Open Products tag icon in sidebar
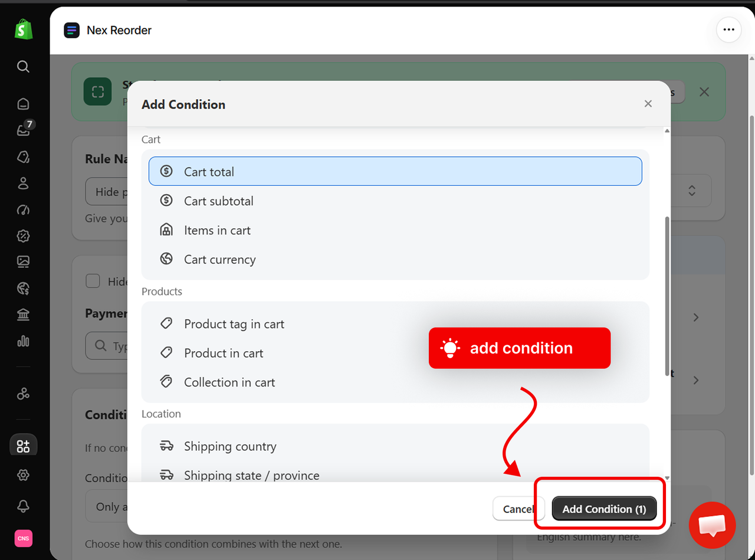755x560 pixels. tap(23, 157)
